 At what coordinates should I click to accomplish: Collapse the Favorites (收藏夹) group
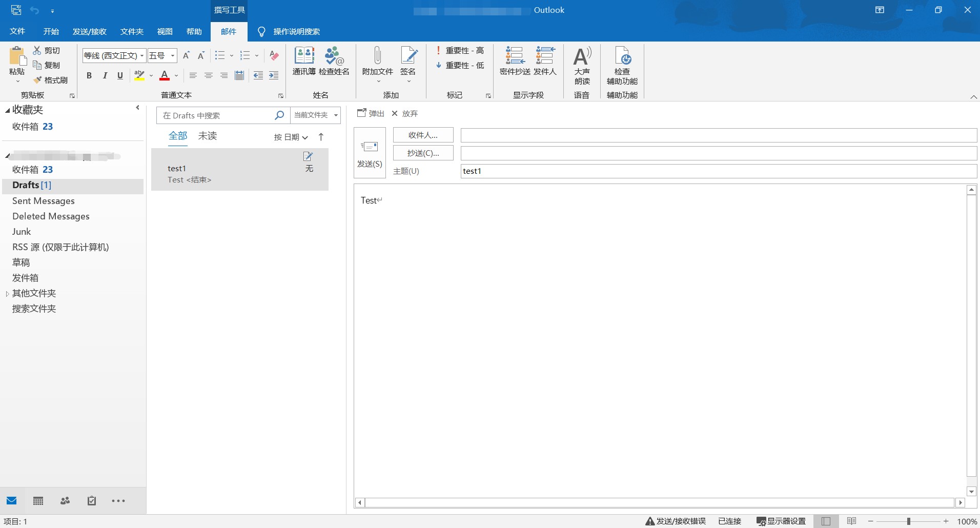(7, 110)
